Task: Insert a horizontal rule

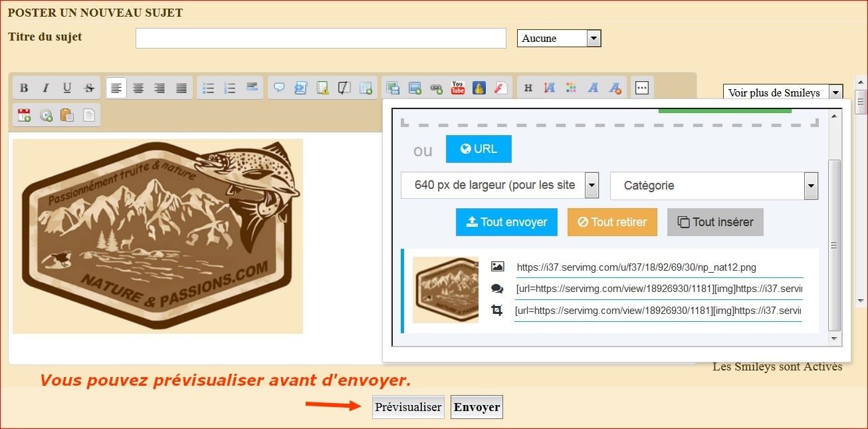Action: [252, 88]
